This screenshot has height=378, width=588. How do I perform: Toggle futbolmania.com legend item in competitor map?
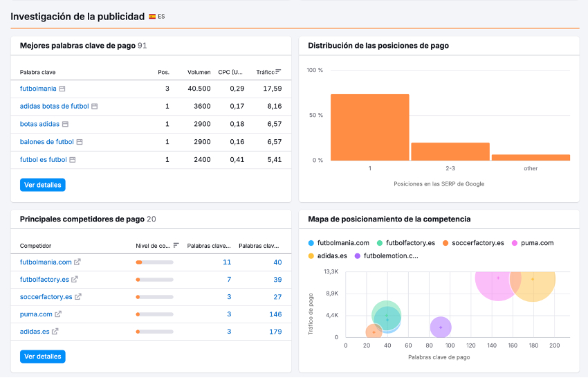(x=338, y=243)
